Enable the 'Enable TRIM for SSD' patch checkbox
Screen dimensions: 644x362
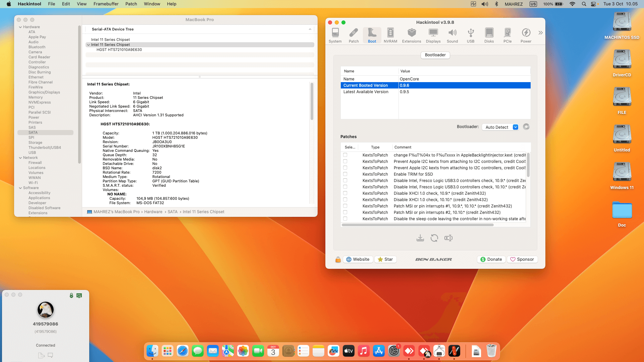pos(345,174)
